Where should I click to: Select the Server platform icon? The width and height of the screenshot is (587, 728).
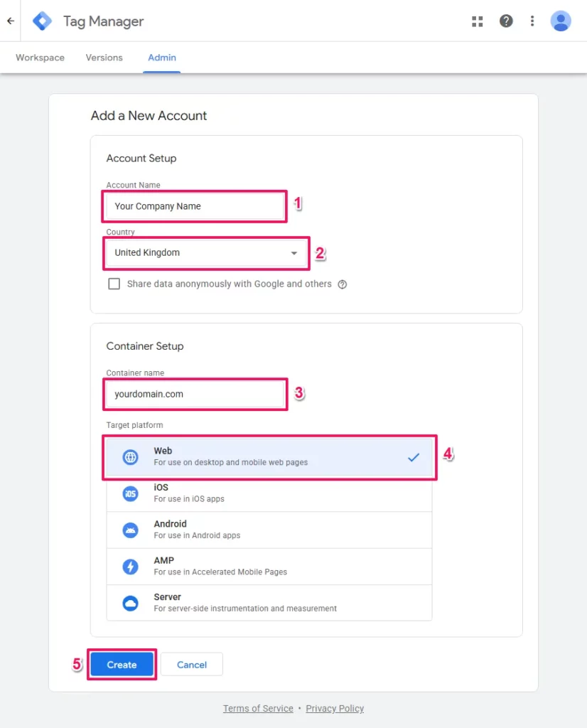130,602
